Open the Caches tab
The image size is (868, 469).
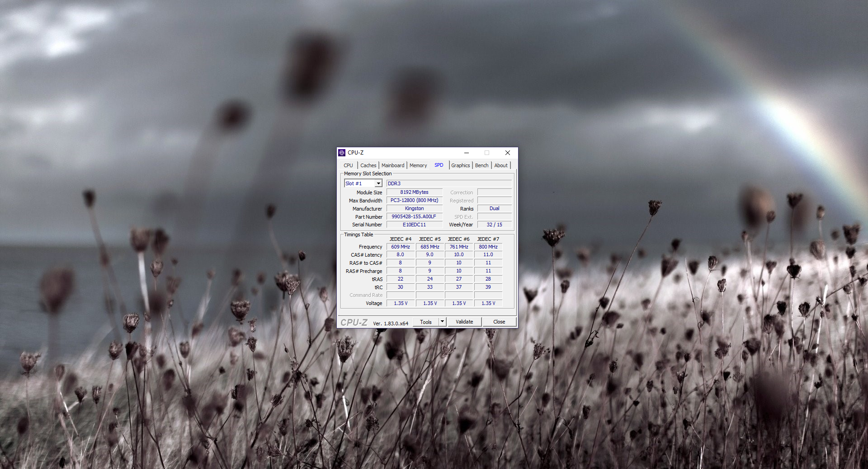point(368,165)
